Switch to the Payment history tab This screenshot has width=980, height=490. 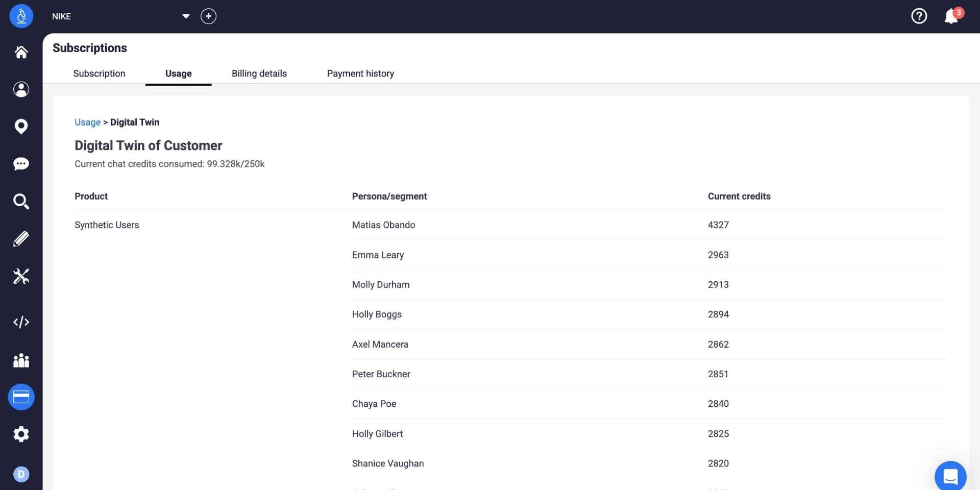[360, 73]
